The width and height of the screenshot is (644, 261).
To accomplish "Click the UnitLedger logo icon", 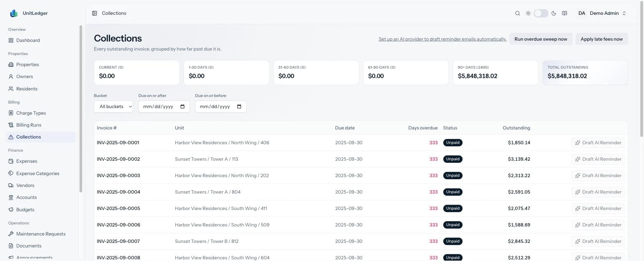I will pos(14,13).
